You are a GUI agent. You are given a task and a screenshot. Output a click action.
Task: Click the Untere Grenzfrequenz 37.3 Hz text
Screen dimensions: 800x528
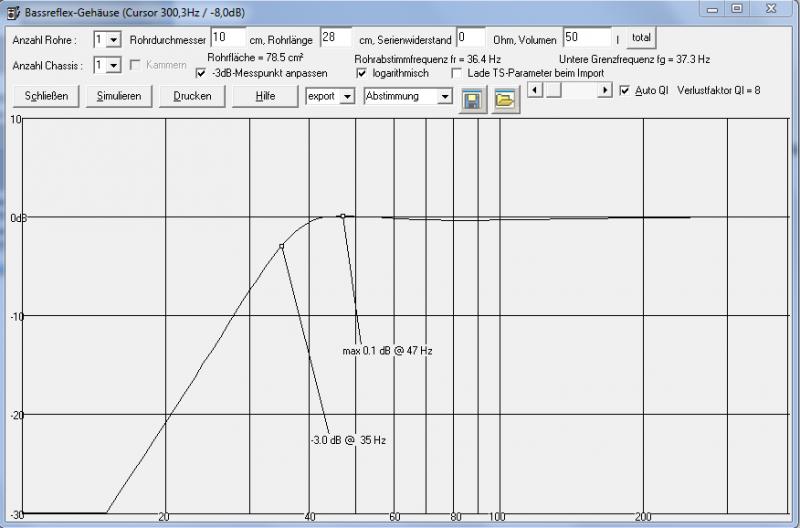[x=634, y=59]
